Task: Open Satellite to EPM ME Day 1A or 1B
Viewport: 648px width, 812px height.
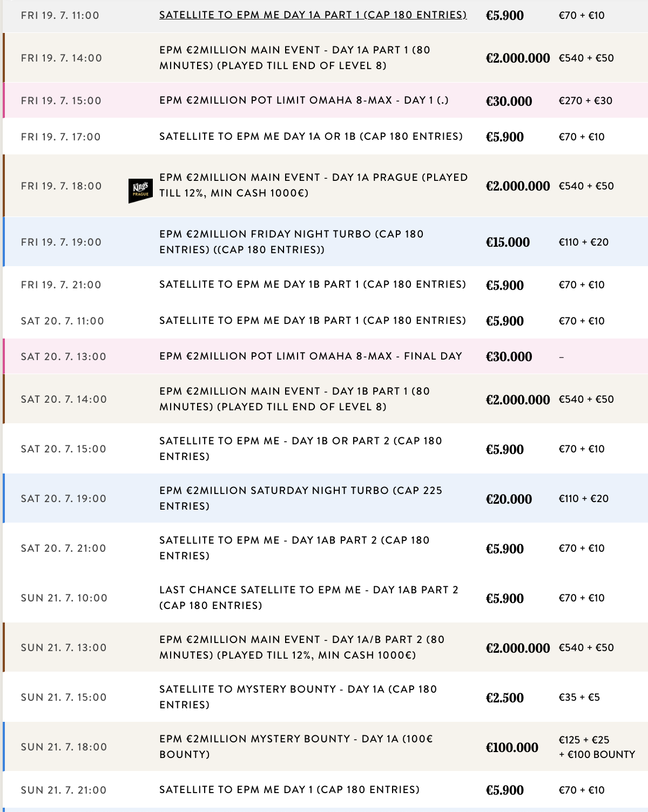Action: coord(310,137)
